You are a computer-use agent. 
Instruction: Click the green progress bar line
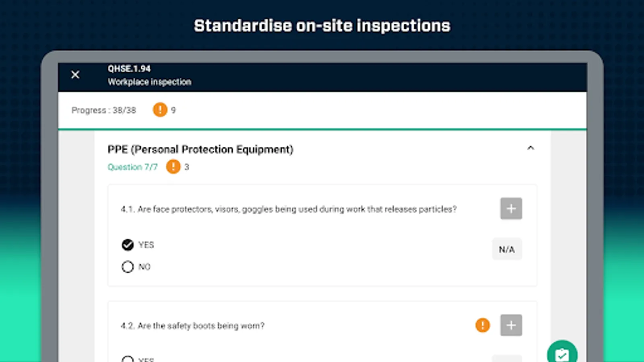pos(322,129)
